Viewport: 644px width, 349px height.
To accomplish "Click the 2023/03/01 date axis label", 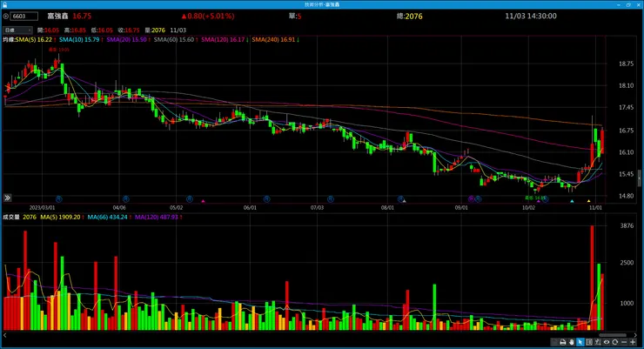I will click(x=42, y=208).
